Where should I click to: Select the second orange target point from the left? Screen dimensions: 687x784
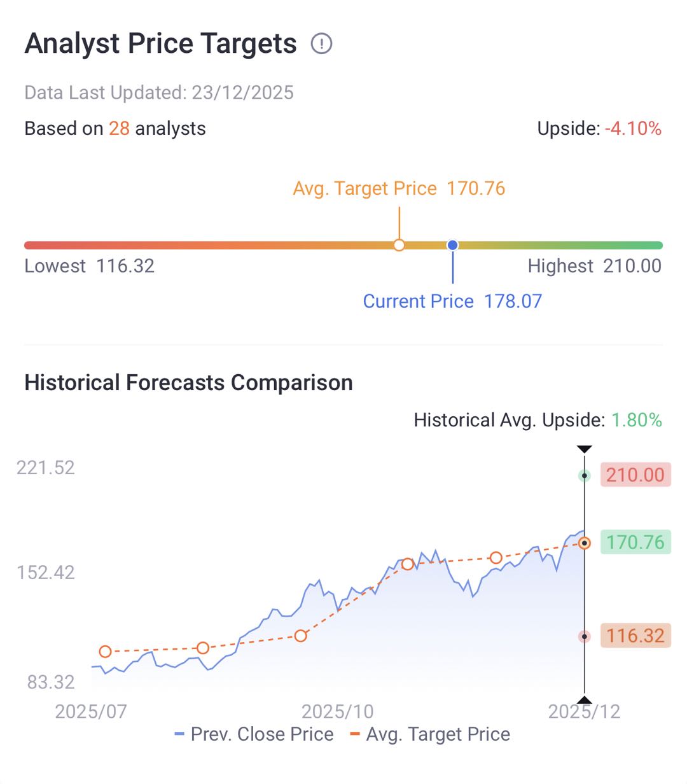pos(203,648)
